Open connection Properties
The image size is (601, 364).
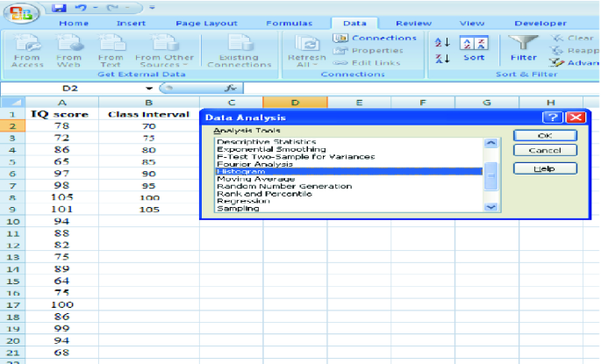click(368, 51)
